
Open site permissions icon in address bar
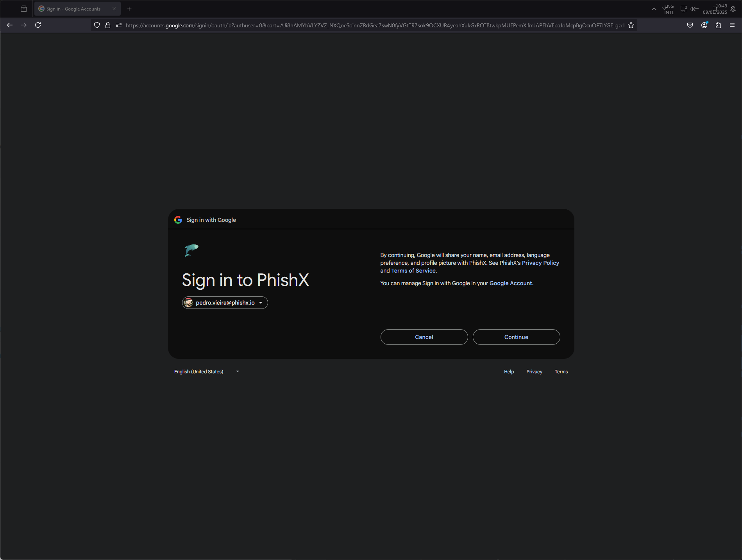click(x=119, y=25)
